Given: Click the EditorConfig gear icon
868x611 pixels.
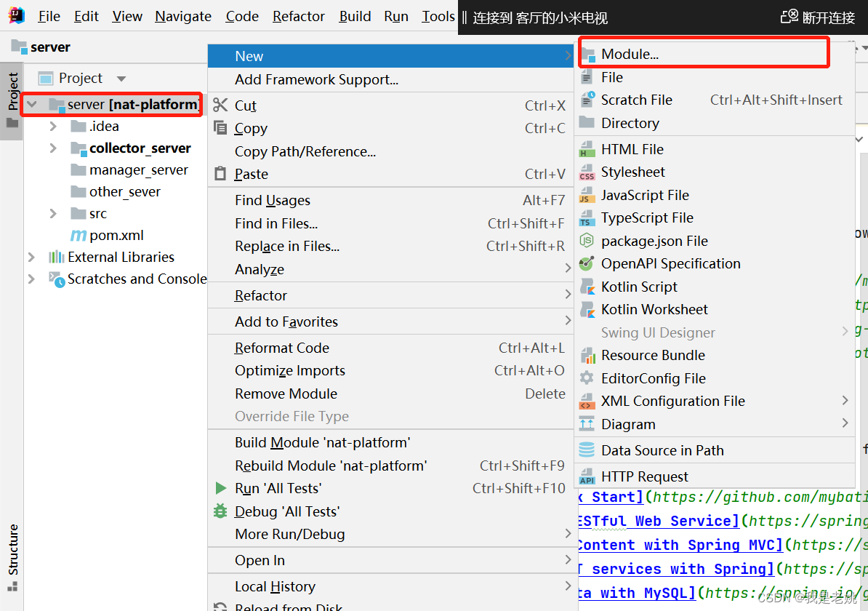Looking at the screenshot, I should coord(587,378).
